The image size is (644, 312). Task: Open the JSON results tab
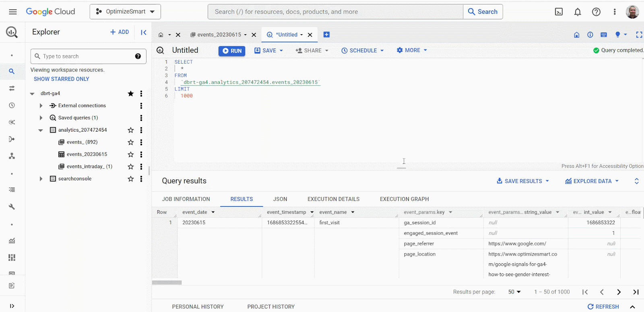(x=280, y=199)
